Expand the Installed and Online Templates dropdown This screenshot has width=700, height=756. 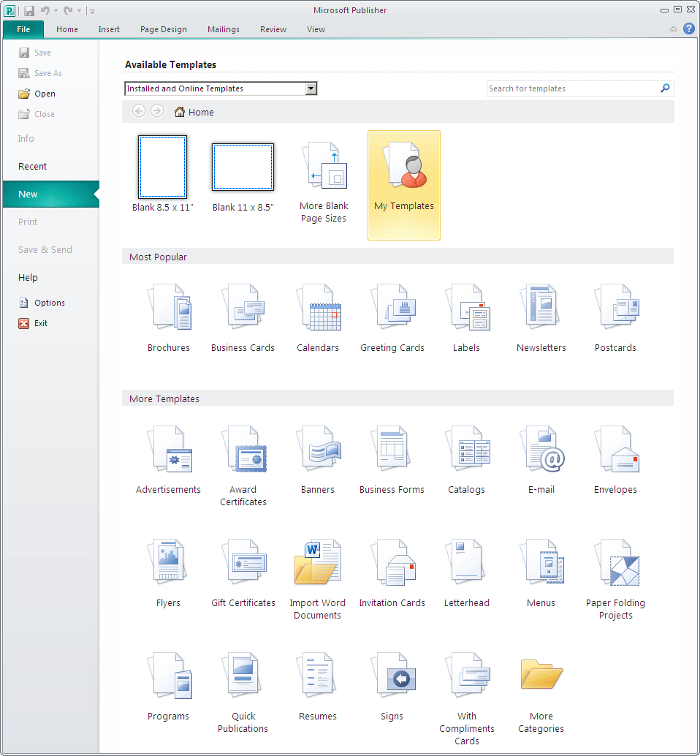point(311,88)
